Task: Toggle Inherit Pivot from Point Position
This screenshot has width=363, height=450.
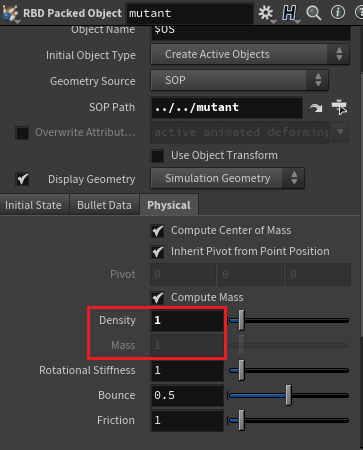Action: 157,252
